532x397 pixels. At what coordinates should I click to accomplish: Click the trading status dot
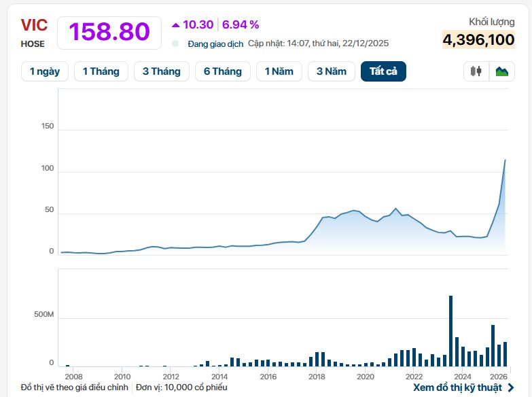tap(175, 44)
